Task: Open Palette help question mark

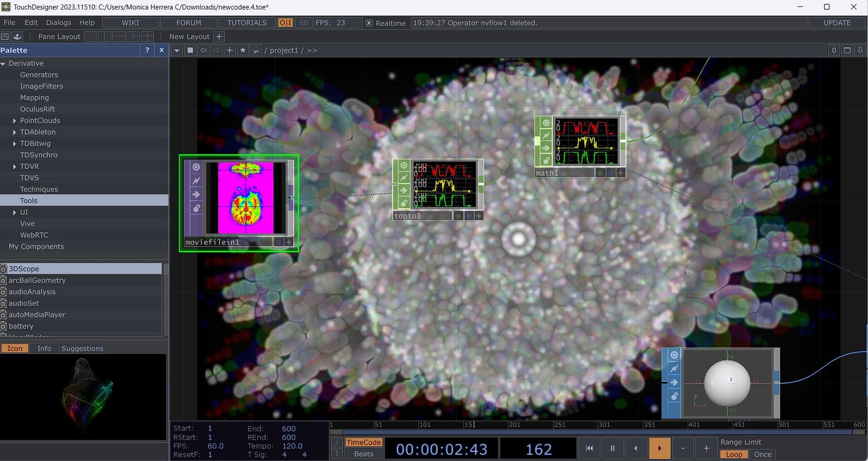Action: click(147, 50)
